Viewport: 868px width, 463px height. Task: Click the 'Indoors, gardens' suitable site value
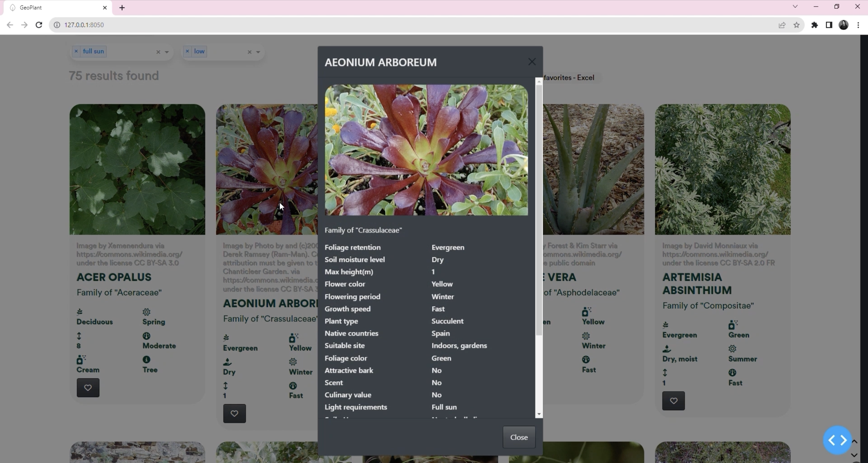459,346
